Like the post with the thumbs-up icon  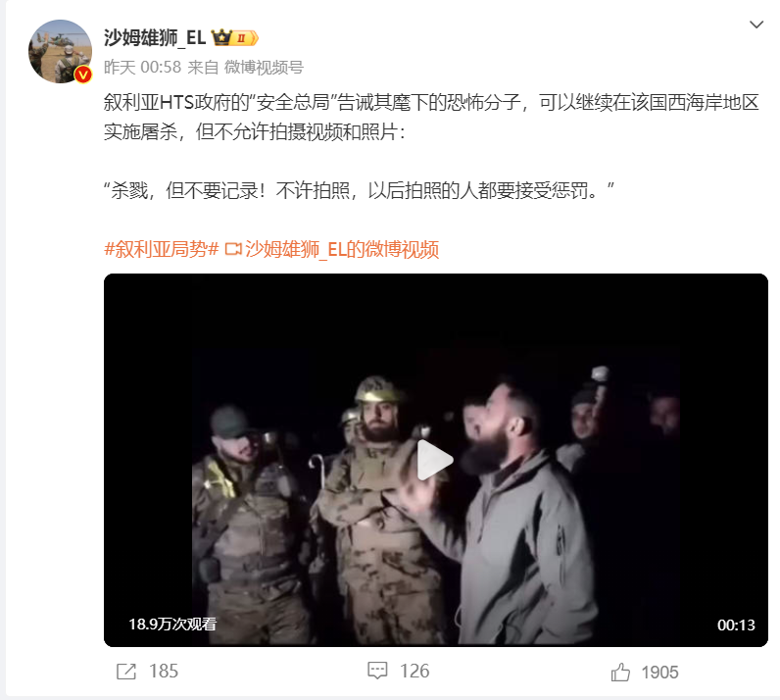pyautogui.click(x=620, y=672)
